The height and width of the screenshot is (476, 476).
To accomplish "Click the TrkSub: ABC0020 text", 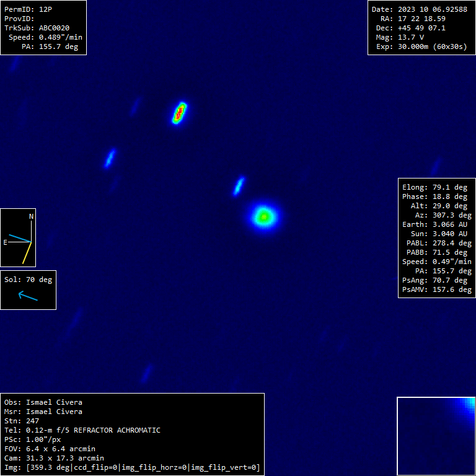I will point(37,28).
